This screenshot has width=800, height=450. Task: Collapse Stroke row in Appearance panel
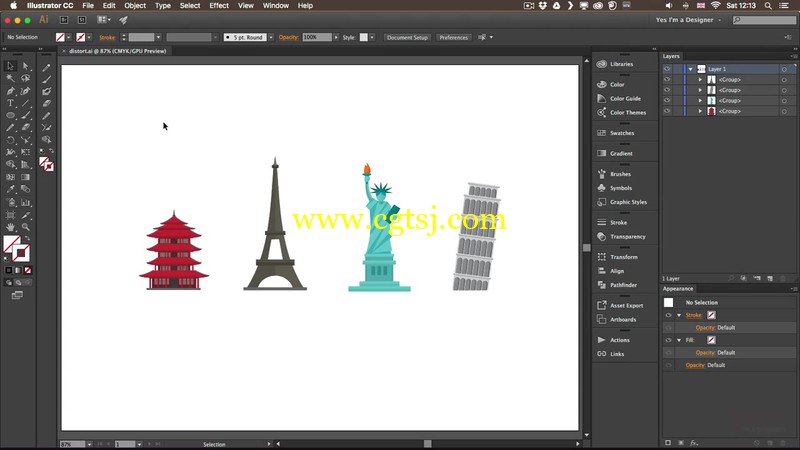[x=679, y=315]
